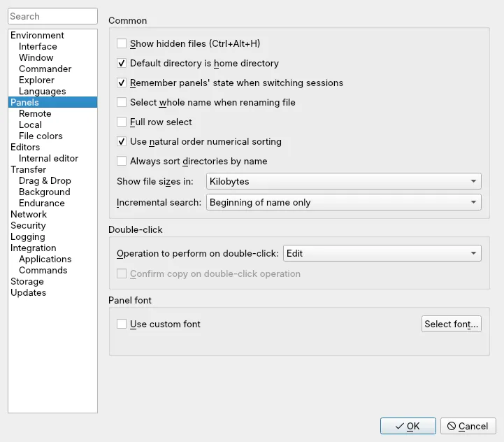The image size is (504, 442).
Task: Go to Network preferences
Action: 29,214
